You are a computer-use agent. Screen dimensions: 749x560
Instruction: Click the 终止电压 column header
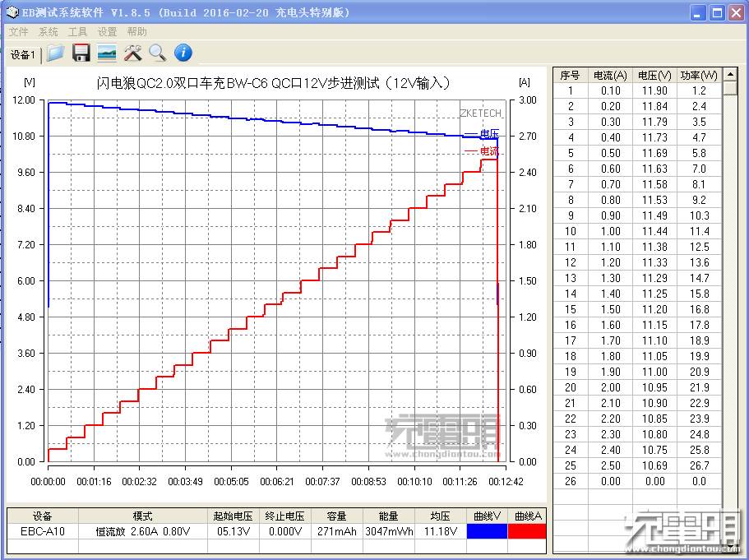pos(285,516)
